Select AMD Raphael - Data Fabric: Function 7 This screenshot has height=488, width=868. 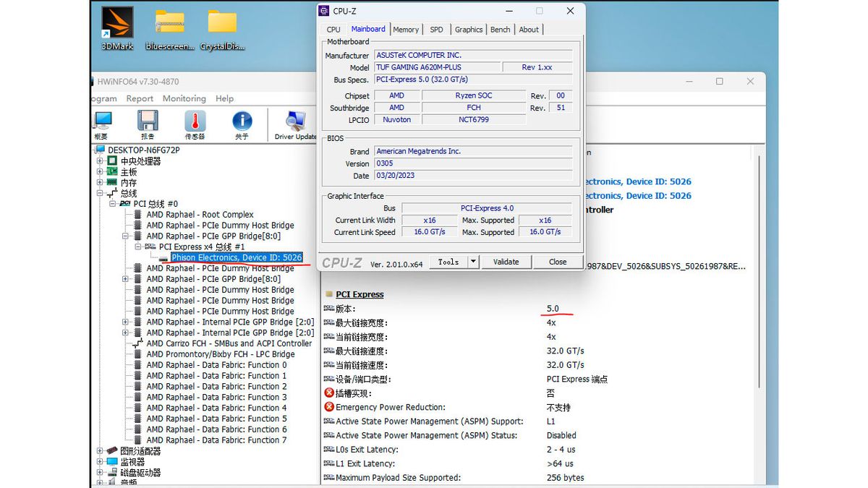coord(216,440)
